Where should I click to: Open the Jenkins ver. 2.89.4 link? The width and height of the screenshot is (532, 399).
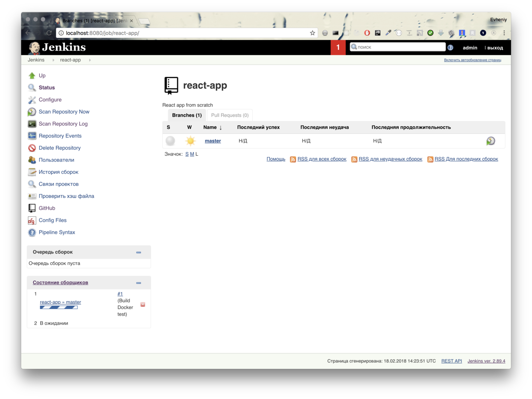coord(486,361)
